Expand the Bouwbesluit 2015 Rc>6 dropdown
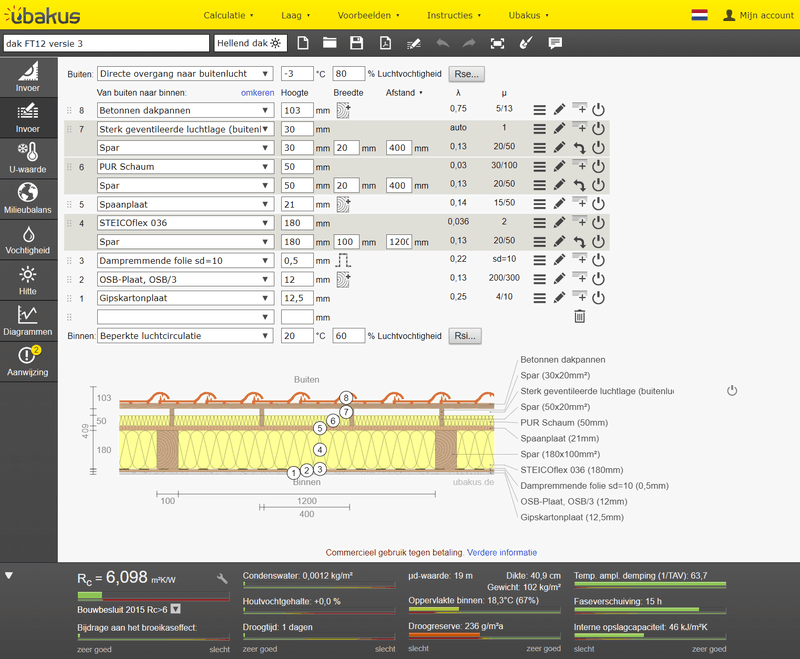 tap(175, 608)
